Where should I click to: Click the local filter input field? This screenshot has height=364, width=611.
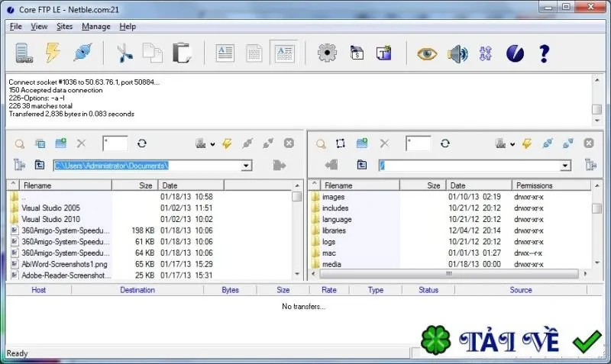point(115,143)
